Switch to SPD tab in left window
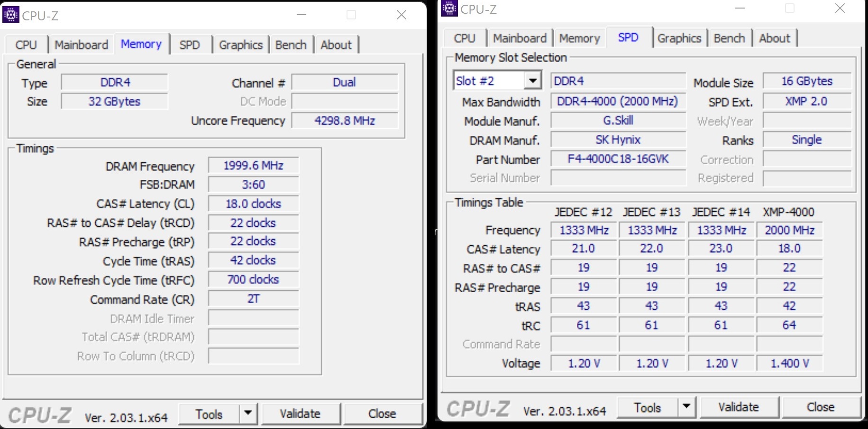 point(190,45)
